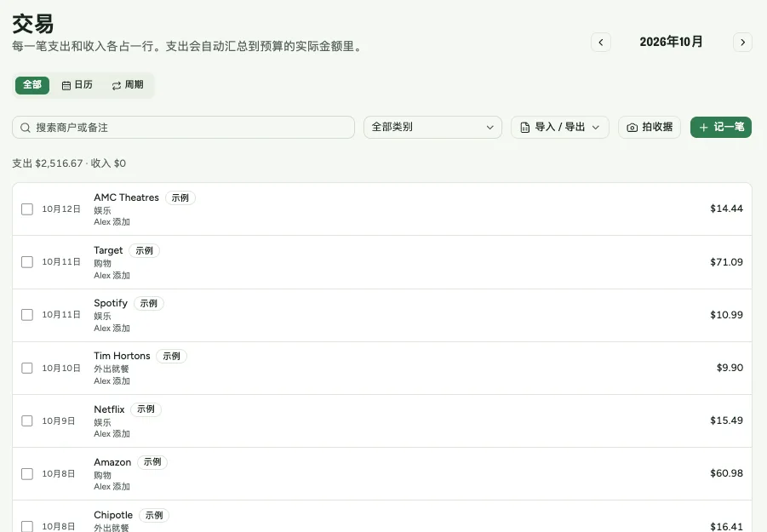Expand the 导入 / 导出 dropdown arrow
The height and width of the screenshot is (532, 767).
[x=596, y=127]
